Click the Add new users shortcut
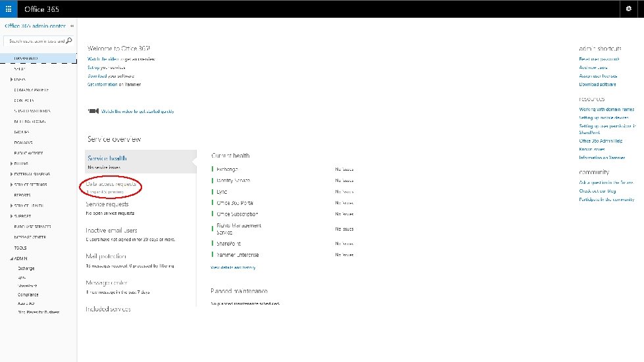Screen dimensions: 644x362 point(593,68)
